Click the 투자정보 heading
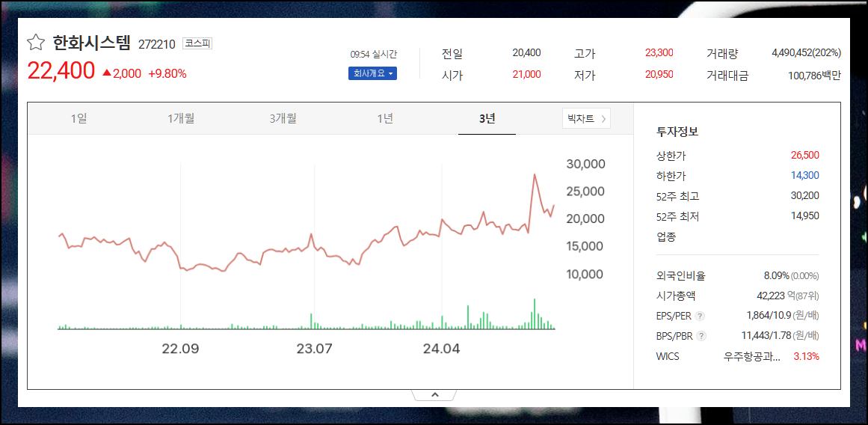The height and width of the screenshot is (425, 868). pos(677,132)
